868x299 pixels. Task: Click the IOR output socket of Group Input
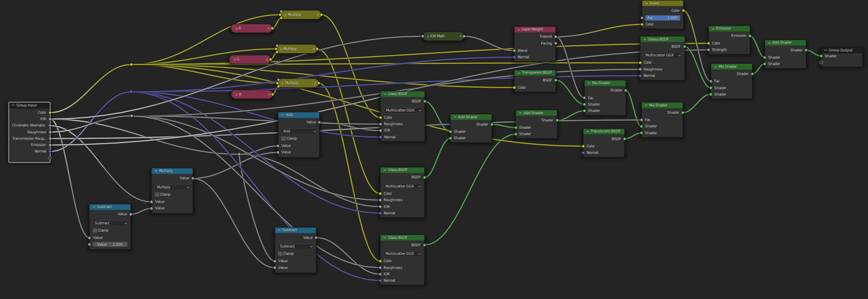[x=50, y=119]
